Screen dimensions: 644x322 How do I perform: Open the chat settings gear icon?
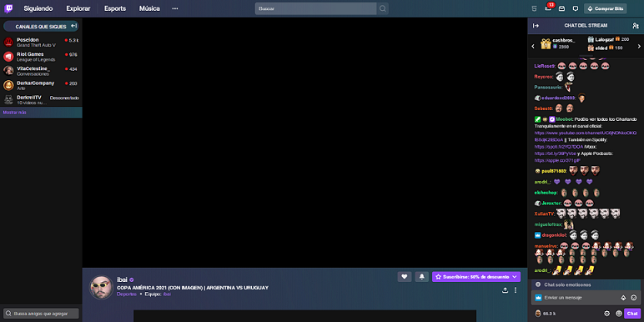pos(607,314)
